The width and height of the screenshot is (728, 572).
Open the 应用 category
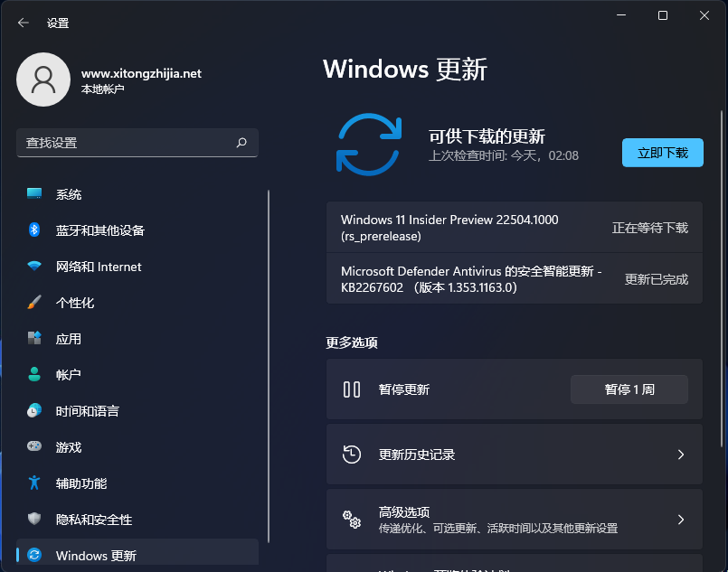click(x=137, y=339)
